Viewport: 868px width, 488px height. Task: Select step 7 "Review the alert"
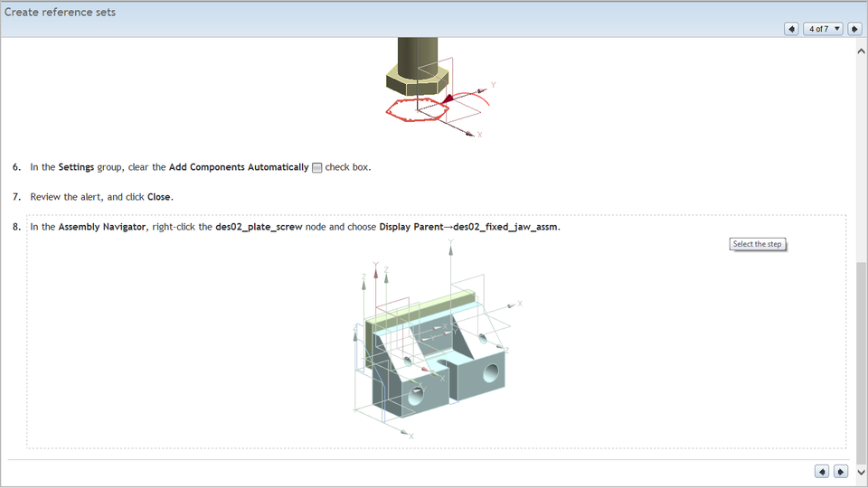point(99,197)
